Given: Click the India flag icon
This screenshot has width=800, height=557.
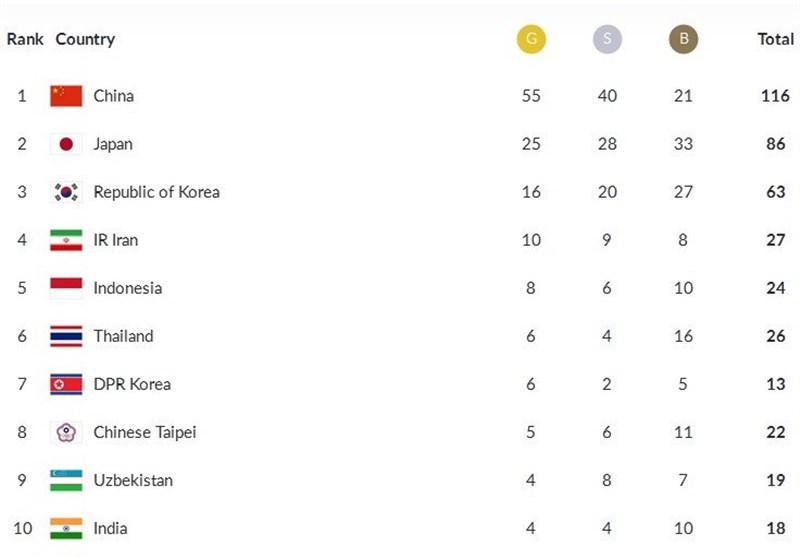Looking at the screenshot, I should [x=66, y=528].
